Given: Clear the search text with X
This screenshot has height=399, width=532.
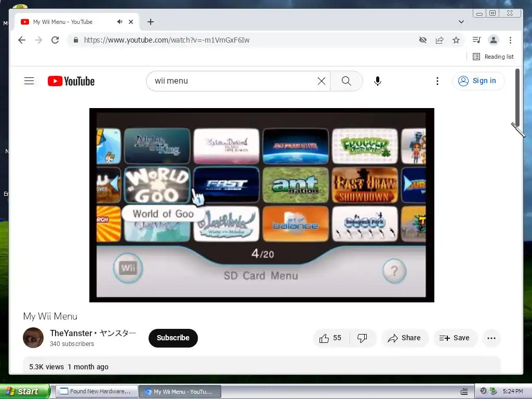Looking at the screenshot, I should tap(321, 81).
